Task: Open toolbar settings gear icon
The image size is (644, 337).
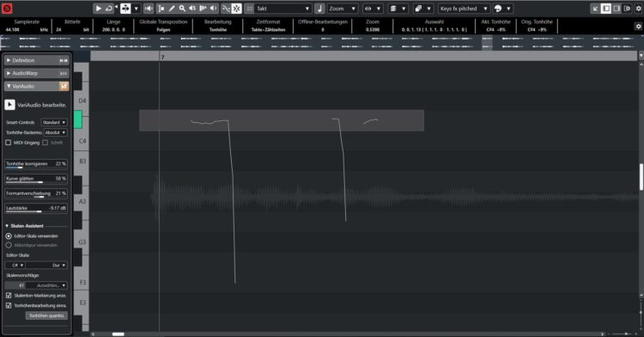Action: tap(638, 9)
